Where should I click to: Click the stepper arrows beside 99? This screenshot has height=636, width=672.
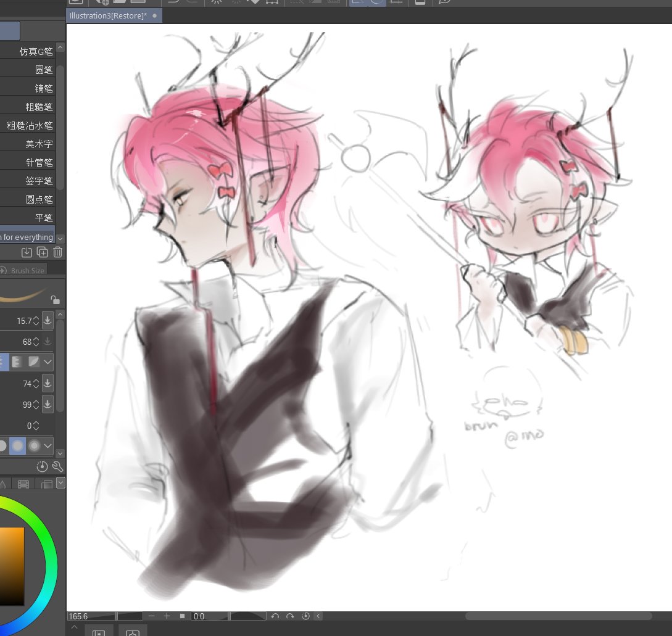click(x=36, y=404)
